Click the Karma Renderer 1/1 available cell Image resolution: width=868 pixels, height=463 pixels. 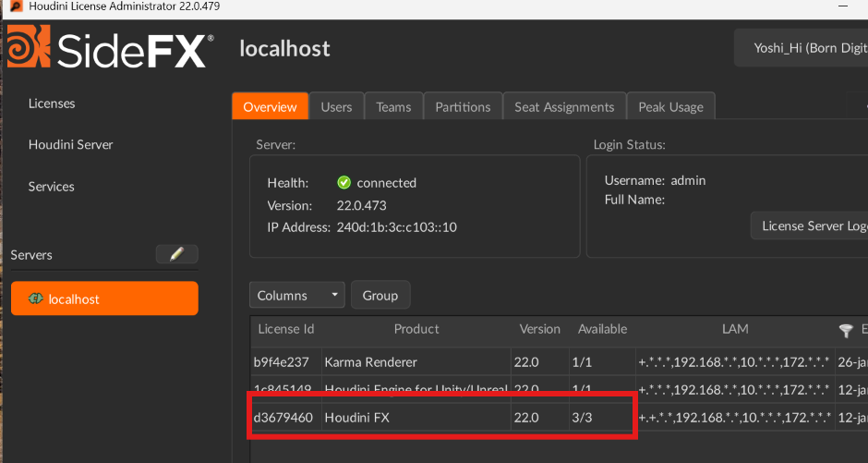tap(602, 362)
